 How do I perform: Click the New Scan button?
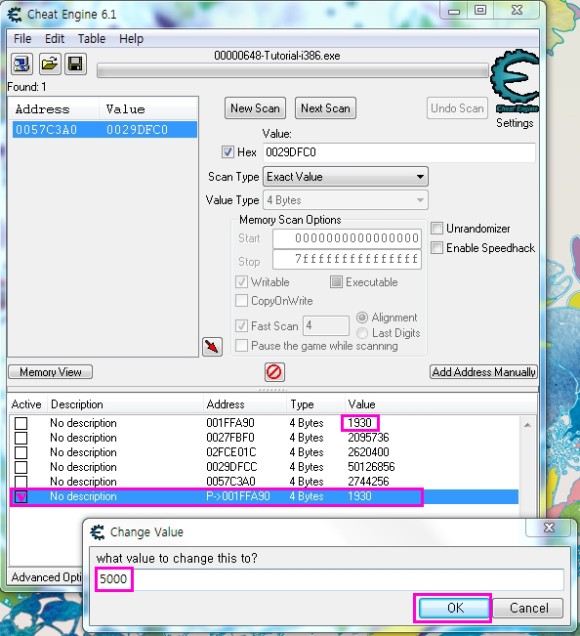coord(255,108)
